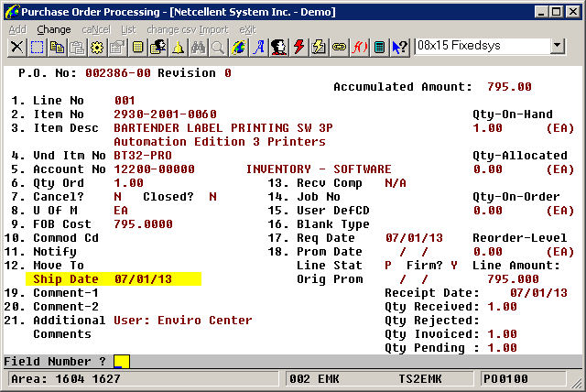
Task: Click the binoculars find icon
Action: coord(198,48)
